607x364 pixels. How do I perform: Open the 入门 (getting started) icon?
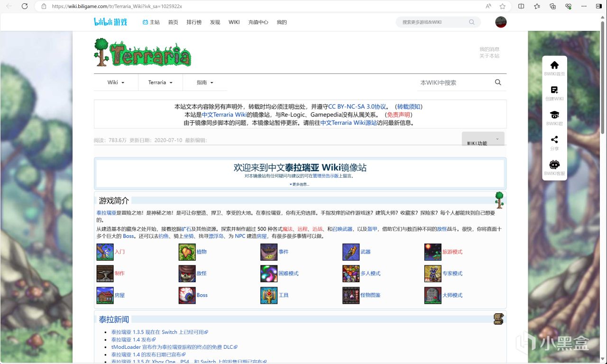(x=105, y=252)
